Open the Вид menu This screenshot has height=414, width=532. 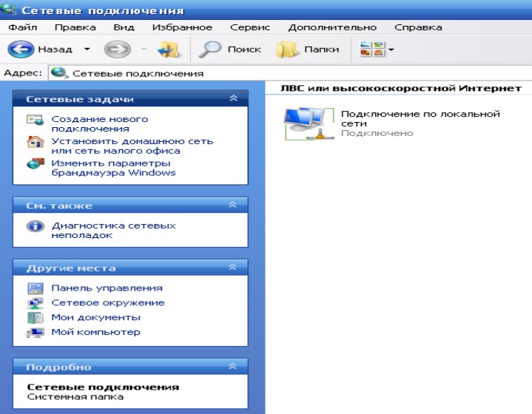click(124, 27)
